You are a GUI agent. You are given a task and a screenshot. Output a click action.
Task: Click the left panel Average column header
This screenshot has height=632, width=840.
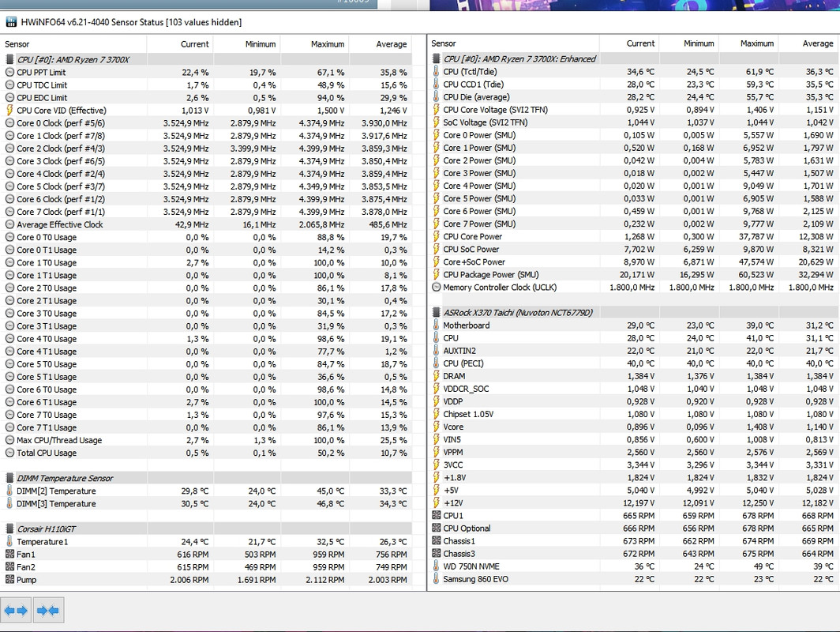pyautogui.click(x=381, y=44)
